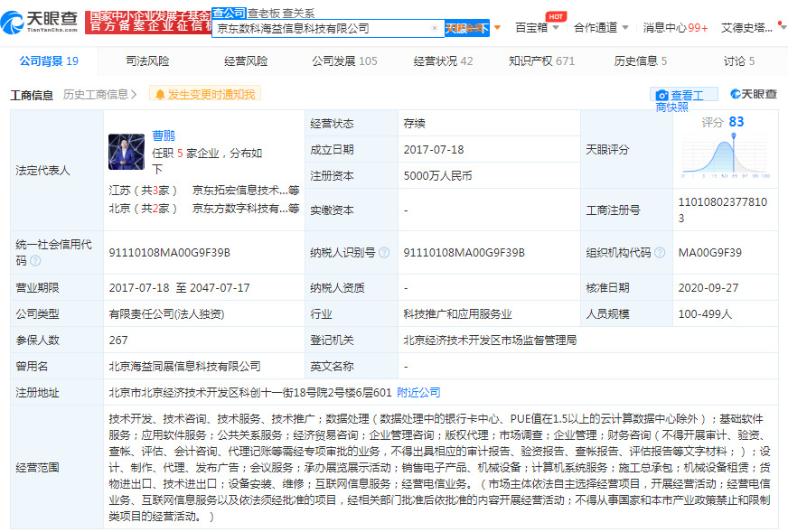Click the establishment date 2017-07-18
788x532 pixels.
click(x=434, y=150)
